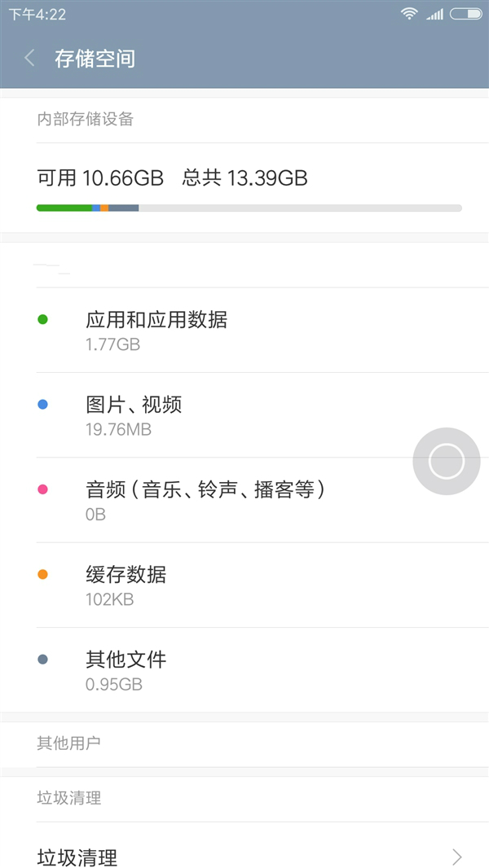Open the 音频 storage entry

click(205, 489)
